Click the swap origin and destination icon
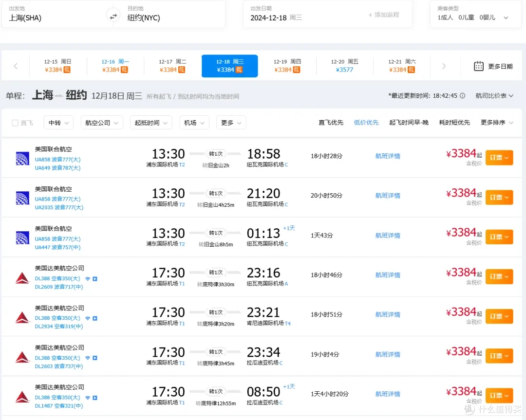 pos(113,15)
